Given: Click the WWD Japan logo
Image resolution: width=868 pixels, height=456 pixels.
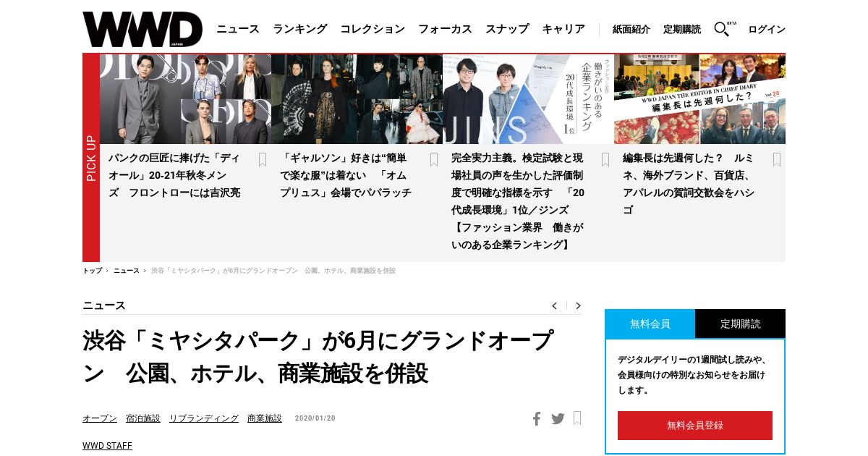Looking at the screenshot, I should point(142,30).
